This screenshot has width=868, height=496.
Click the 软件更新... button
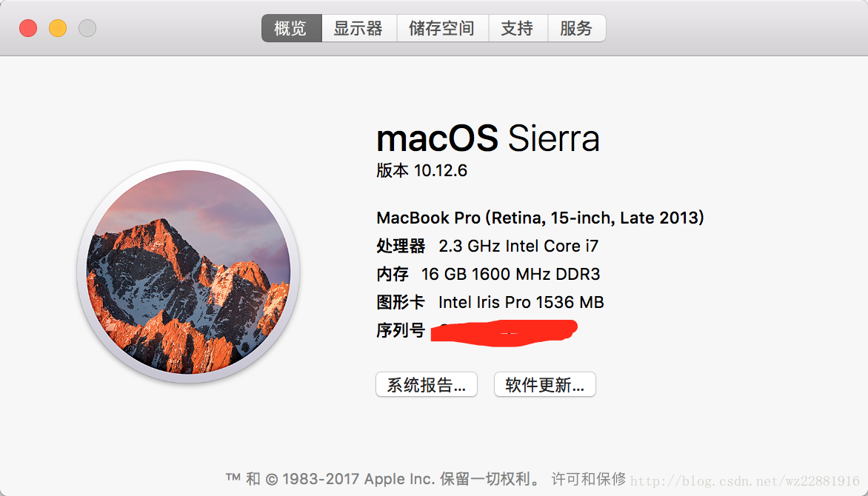544,384
